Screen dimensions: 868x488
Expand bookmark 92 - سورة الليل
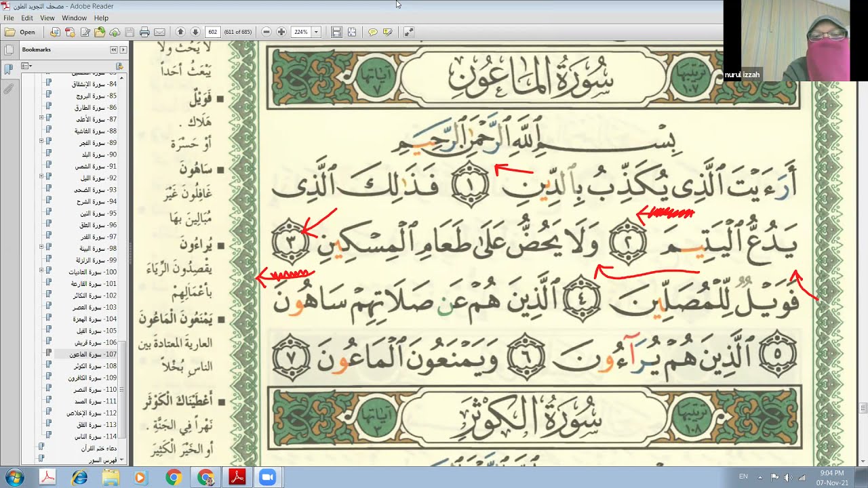click(x=41, y=178)
